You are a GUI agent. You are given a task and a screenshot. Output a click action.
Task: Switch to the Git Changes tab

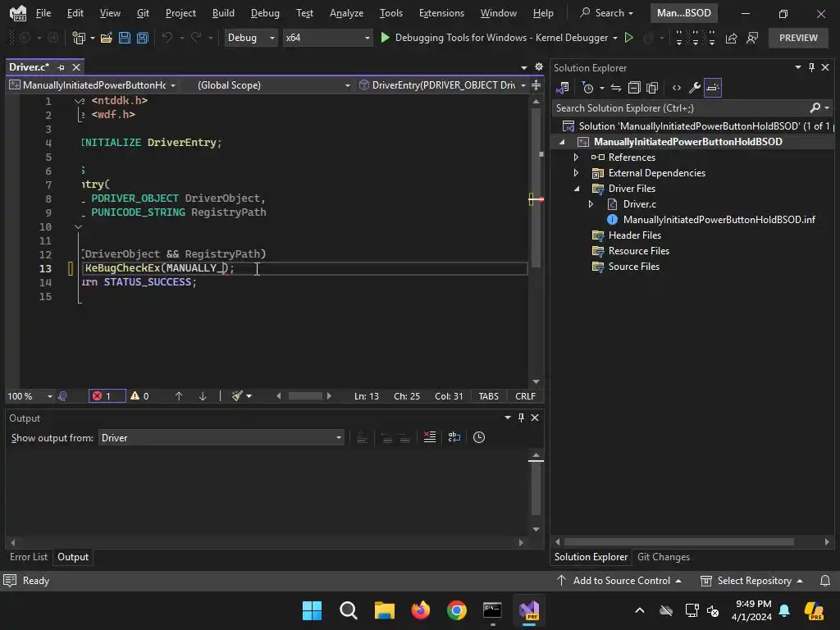pos(663,557)
